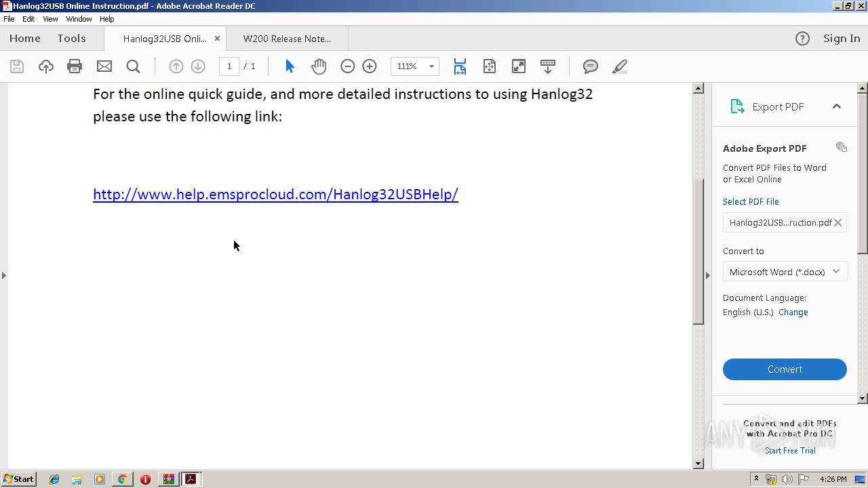Image resolution: width=868 pixels, height=488 pixels.
Task: Send file by email envelope icon
Action: coord(104,66)
